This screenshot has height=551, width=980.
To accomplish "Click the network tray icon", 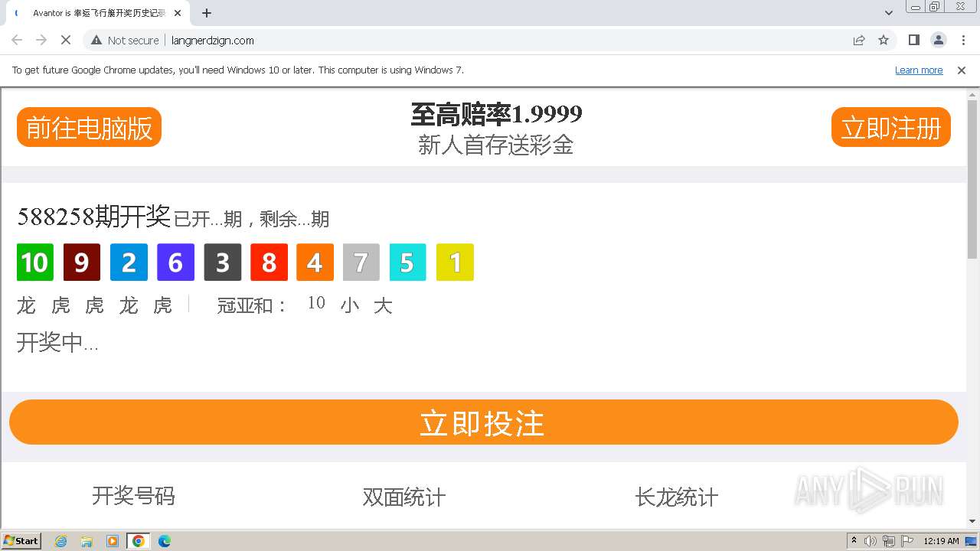I will click(x=889, y=541).
